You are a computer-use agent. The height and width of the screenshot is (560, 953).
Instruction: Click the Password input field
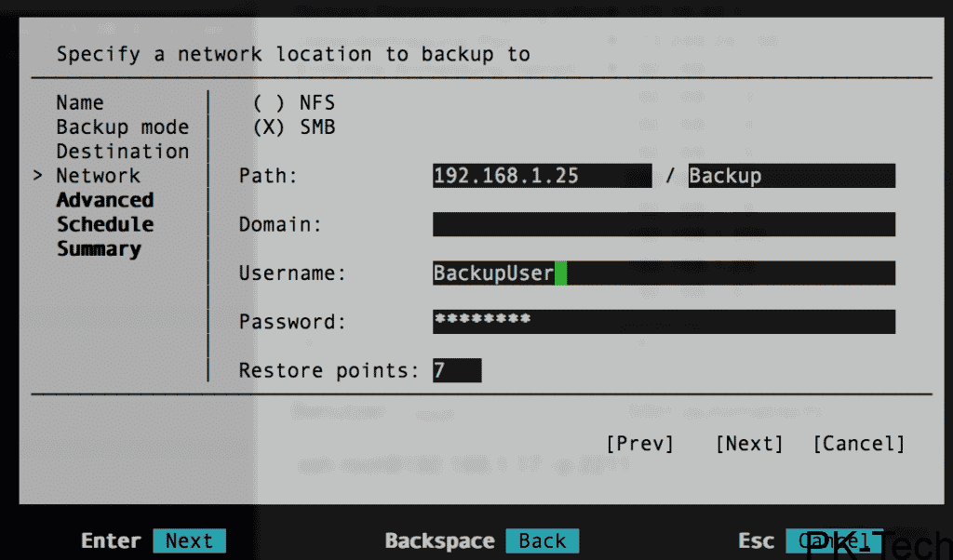coord(664,322)
